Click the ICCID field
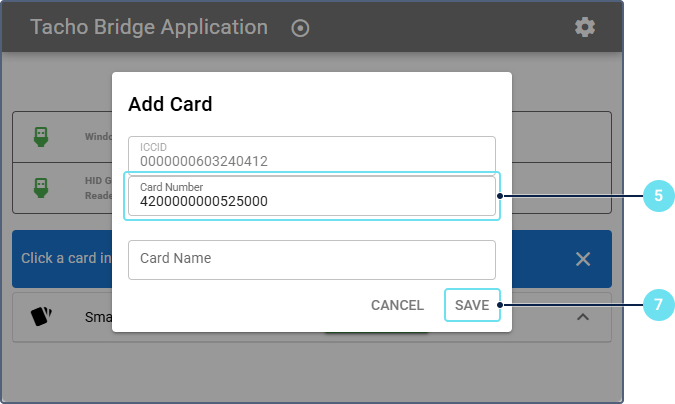 pos(312,154)
